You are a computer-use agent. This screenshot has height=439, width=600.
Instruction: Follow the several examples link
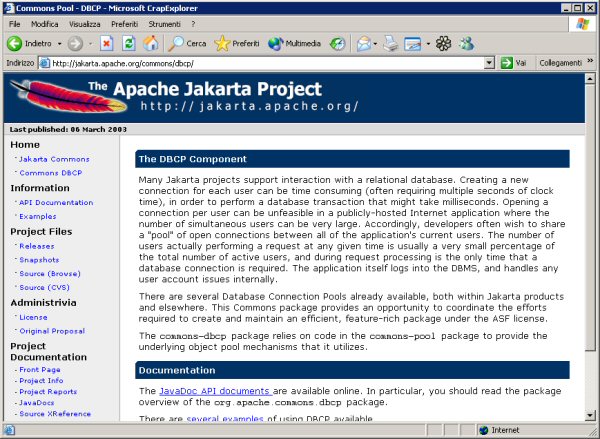(225, 419)
